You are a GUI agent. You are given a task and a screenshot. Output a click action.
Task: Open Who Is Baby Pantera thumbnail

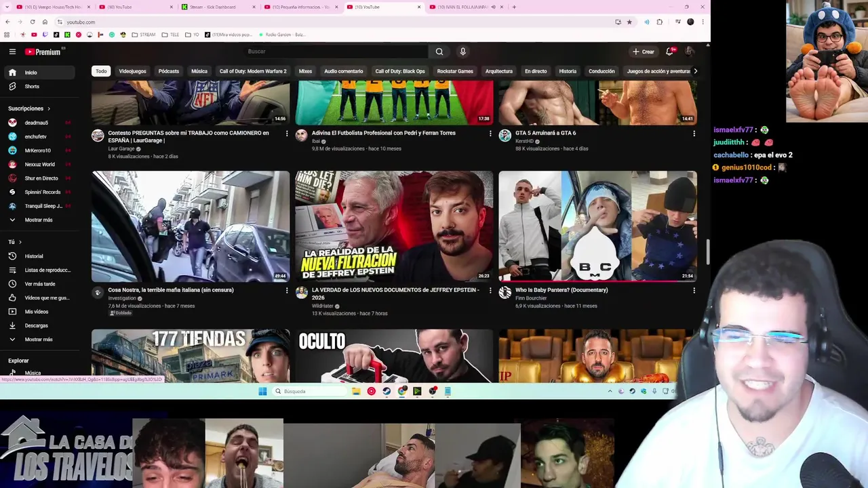(x=597, y=226)
